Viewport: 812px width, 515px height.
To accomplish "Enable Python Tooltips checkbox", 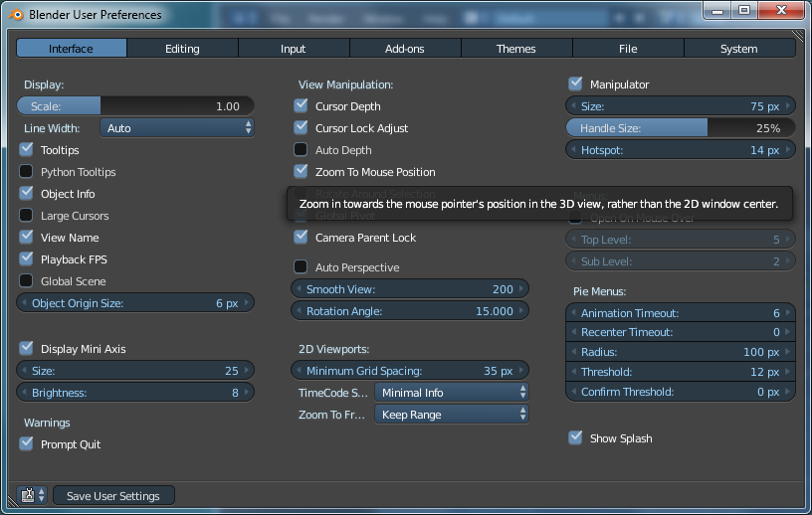I will pyautogui.click(x=26, y=171).
